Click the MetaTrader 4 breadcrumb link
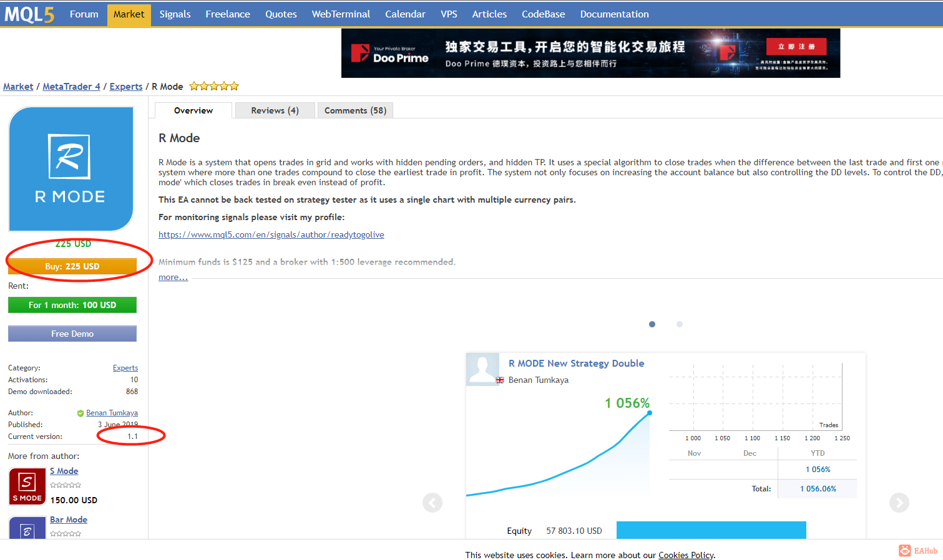Viewport: 943px width, 560px height. click(x=71, y=87)
